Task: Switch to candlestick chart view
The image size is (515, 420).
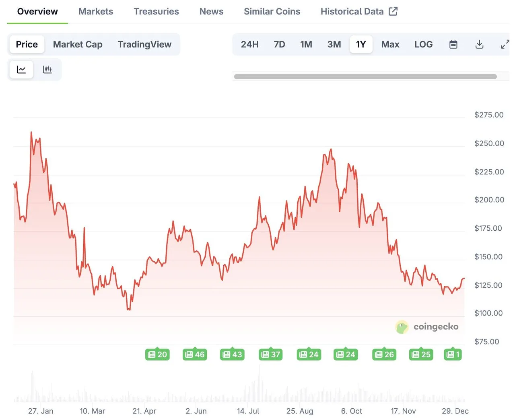Action: [x=47, y=70]
